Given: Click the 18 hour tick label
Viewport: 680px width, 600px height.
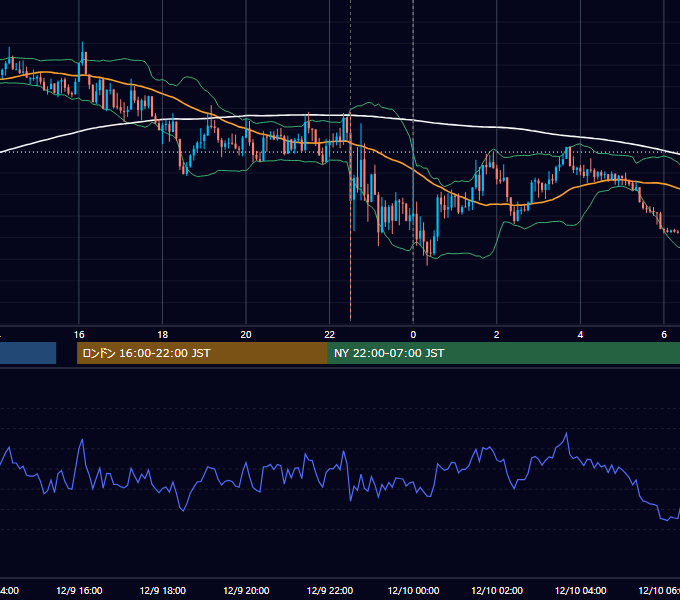Looking at the screenshot, I should coord(163,335).
